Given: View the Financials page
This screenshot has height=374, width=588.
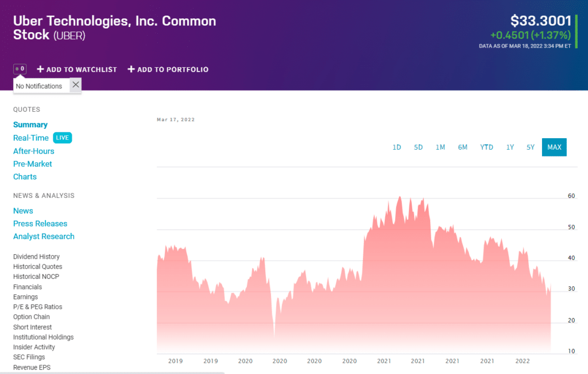Looking at the screenshot, I should point(28,287).
